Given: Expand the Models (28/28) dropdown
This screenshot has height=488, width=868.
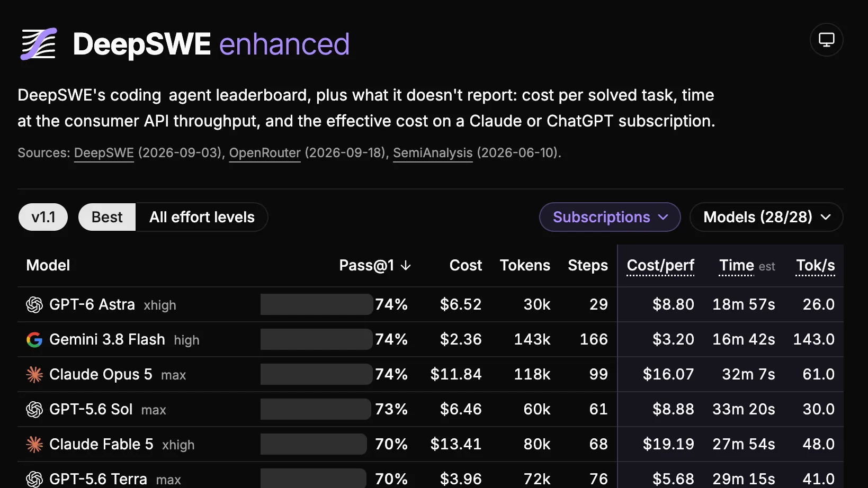Looking at the screenshot, I should tap(766, 217).
